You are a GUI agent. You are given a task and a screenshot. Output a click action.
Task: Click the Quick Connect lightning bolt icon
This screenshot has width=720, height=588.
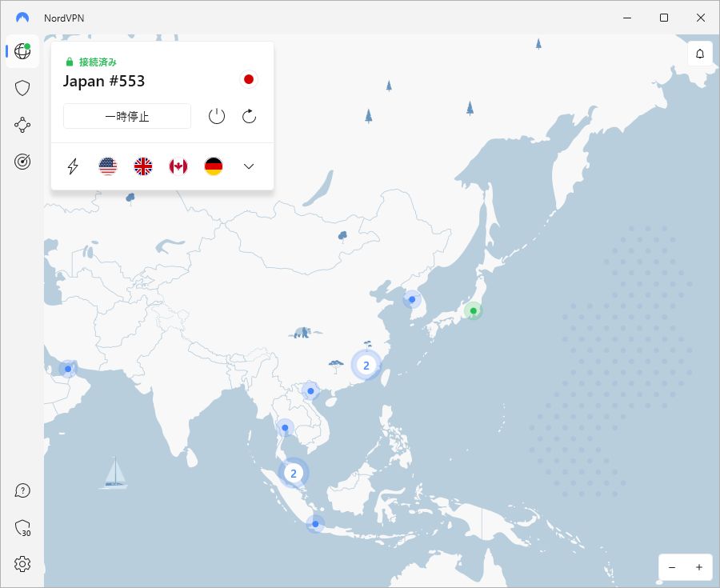tap(73, 166)
